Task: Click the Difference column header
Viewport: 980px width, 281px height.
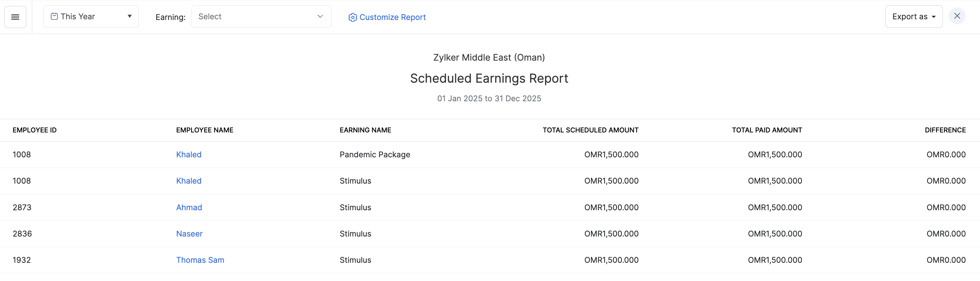Action: (x=945, y=130)
